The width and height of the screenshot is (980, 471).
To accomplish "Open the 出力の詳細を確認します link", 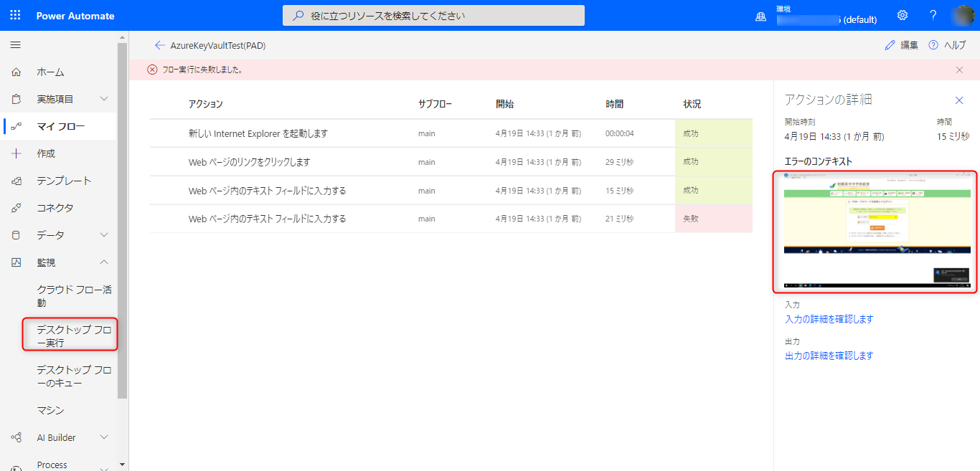I will pyautogui.click(x=829, y=356).
